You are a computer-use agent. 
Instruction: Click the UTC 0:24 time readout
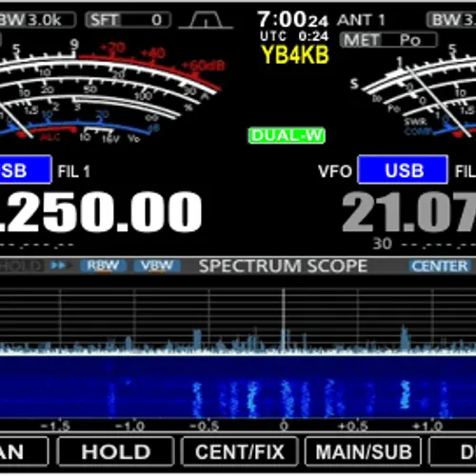(294, 36)
